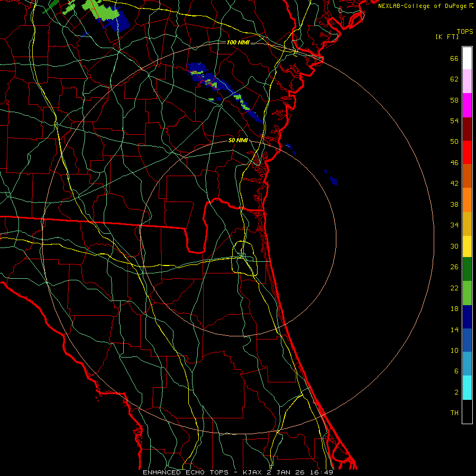476x476 pixels.
Task: Click the white swatch in the tops legend
Action: point(467,58)
